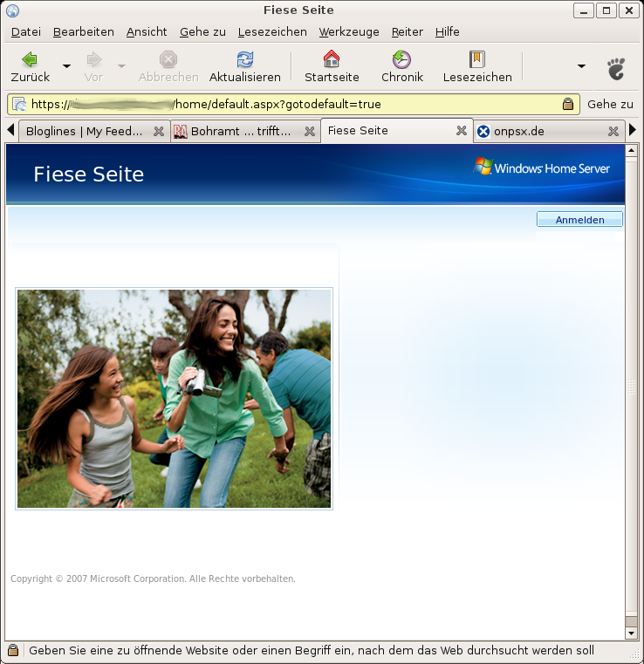Close the Bloglines tab

coord(159,132)
